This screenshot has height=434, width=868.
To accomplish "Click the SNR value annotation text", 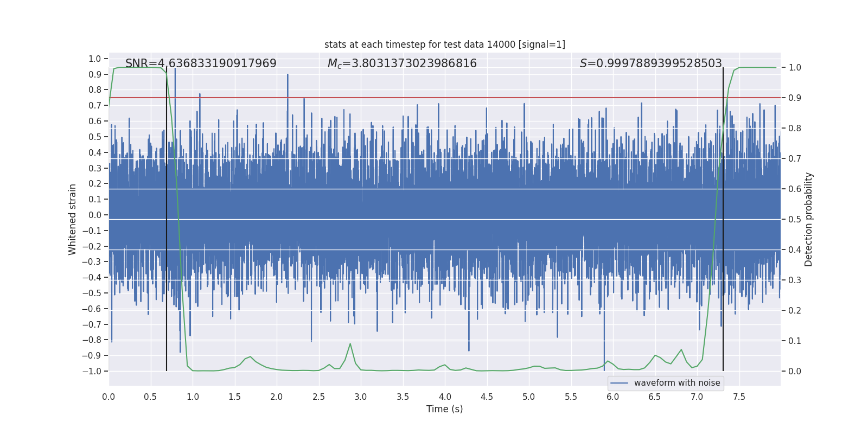I will click(201, 63).
